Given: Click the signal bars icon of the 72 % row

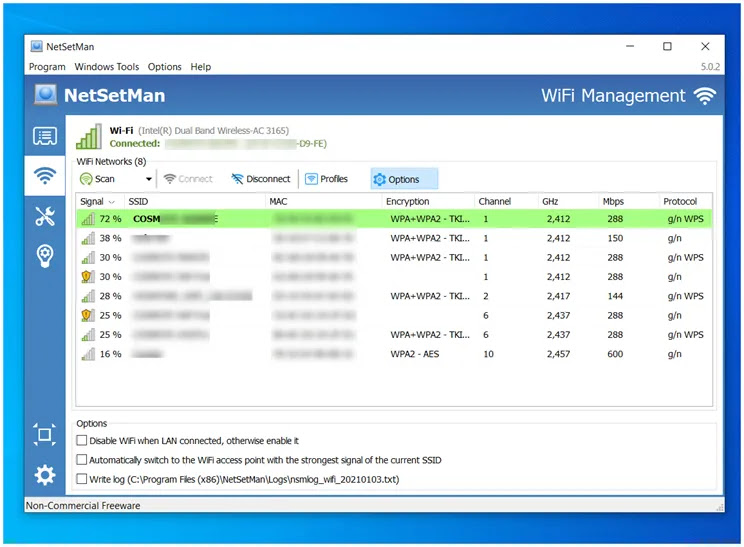Looking at the screenshot, I should (x=88, y=219).
